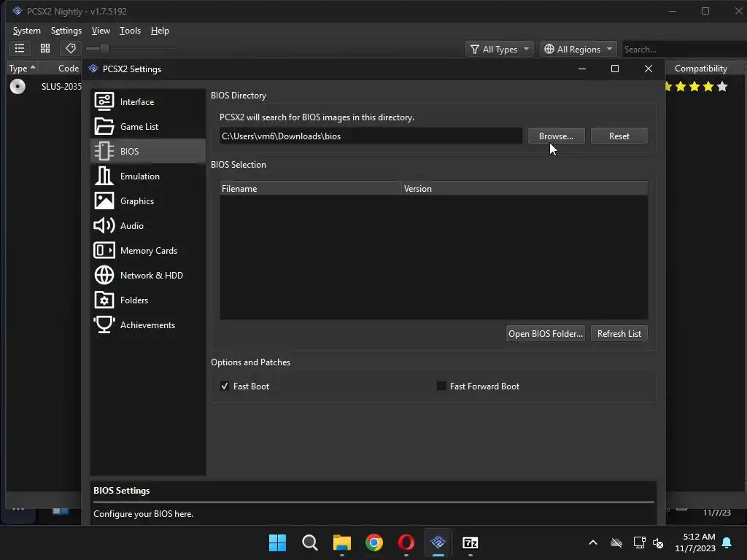Click the BIOS directory path field
The width and height of the screenshot is (747, 560).
[371, 136]
